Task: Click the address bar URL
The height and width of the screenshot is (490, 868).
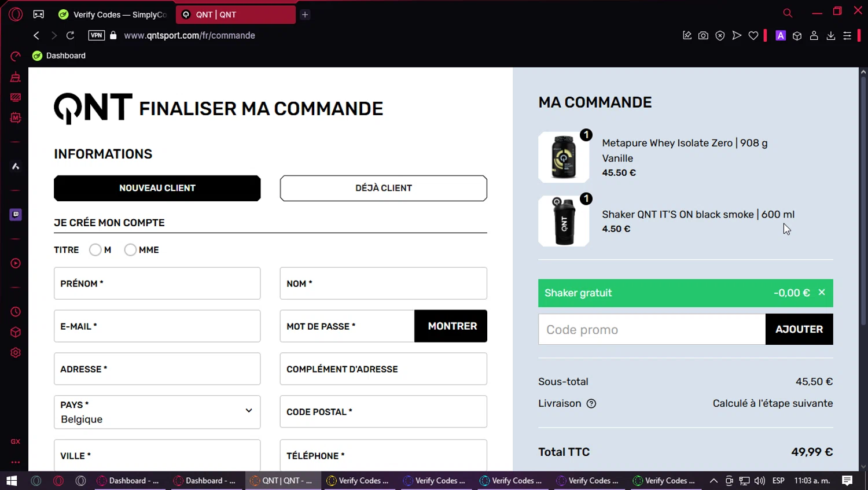Action: (x=189, y=35)
